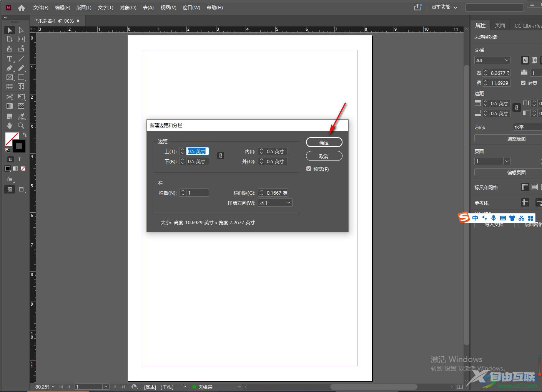Toggle margin link chain in dialog
Viewport: 542px width, 392px height.
(x=220, y=155)
